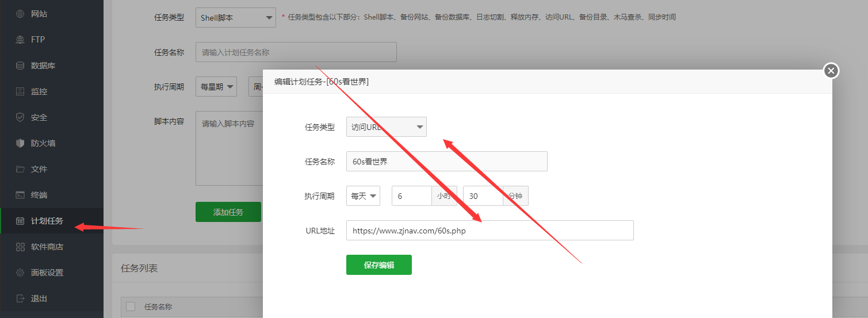Click the task name field containing 60s看世界
The image size is (868, 318).
[447, 162]
